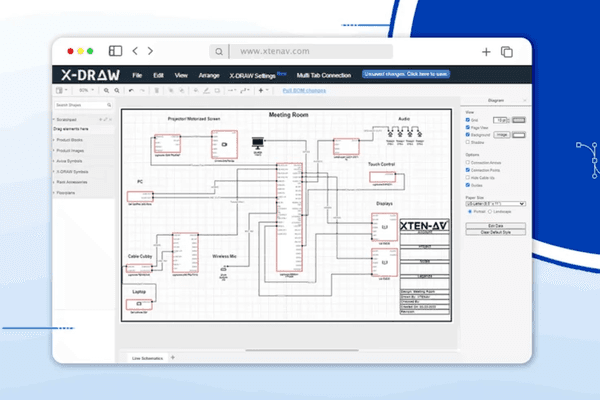The height and width of the screenshot is (400, 600).
Task: Select the Landscape radio button
Action: click(490, 211)
